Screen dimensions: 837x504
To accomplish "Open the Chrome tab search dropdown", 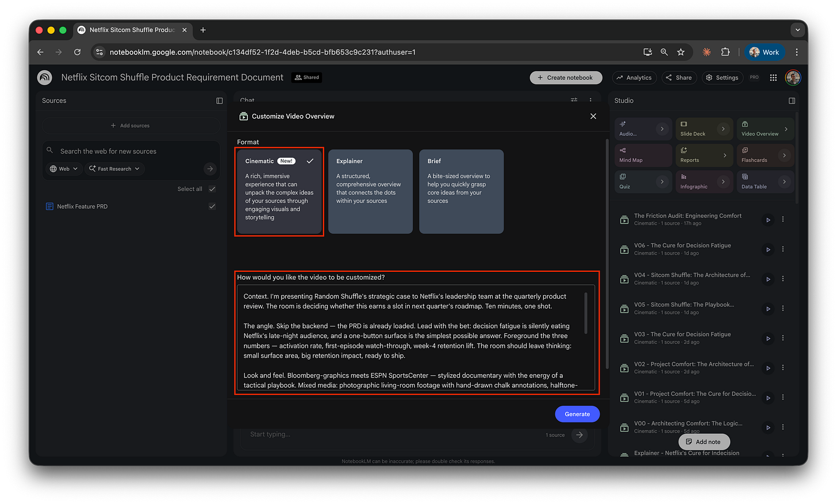I will [797, 30].
